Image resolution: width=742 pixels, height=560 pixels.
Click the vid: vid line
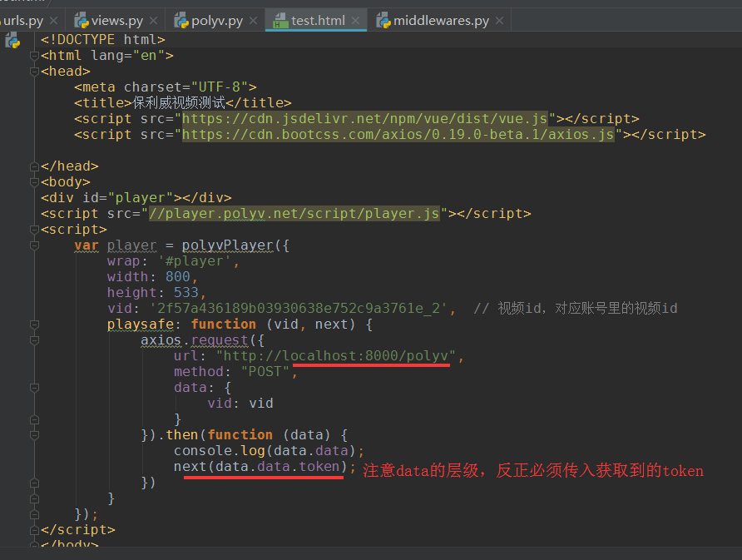(x=240, y=404)
